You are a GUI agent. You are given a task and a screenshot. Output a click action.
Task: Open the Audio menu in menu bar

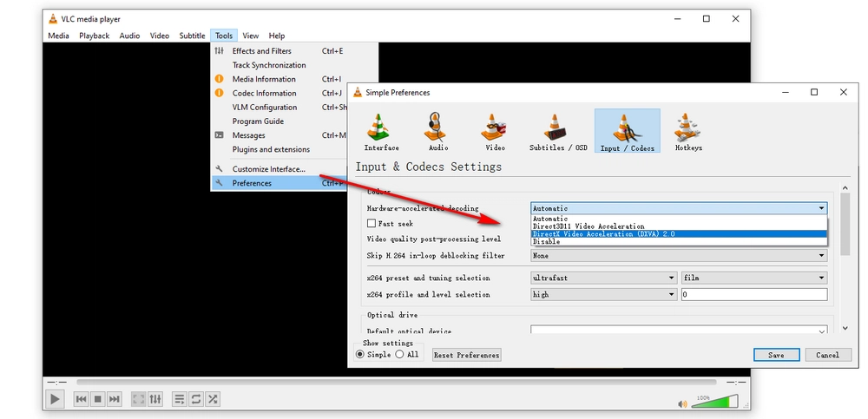point(129,36)
